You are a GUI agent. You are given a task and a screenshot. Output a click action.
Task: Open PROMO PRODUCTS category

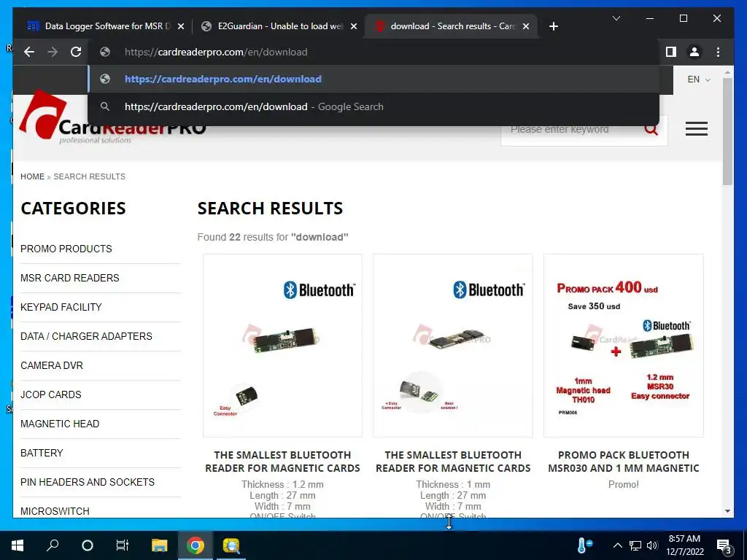[x=66, y=249]
